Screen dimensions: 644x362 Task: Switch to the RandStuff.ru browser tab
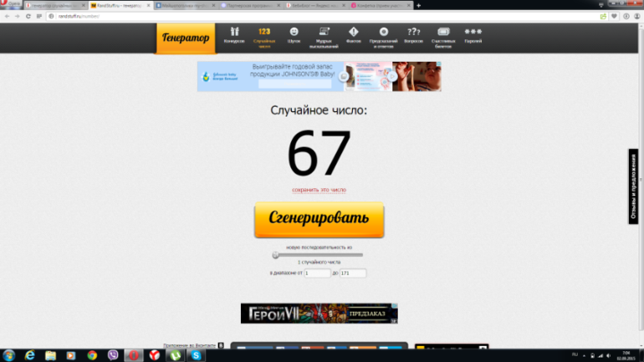pos(121,5)
